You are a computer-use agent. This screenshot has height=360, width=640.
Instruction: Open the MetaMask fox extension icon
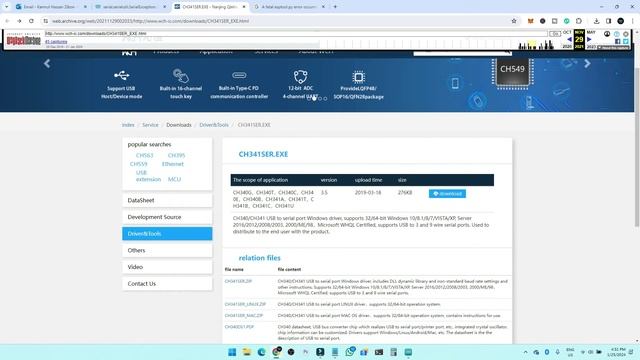531,21
